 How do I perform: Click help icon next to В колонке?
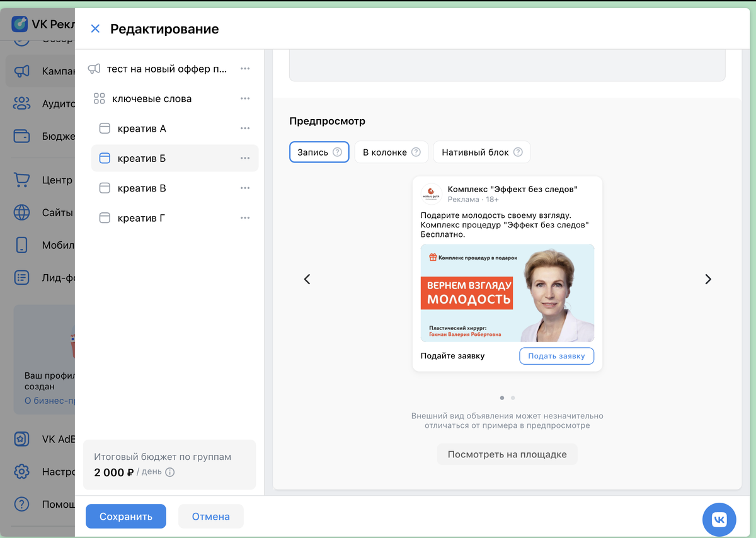[416, 152]
